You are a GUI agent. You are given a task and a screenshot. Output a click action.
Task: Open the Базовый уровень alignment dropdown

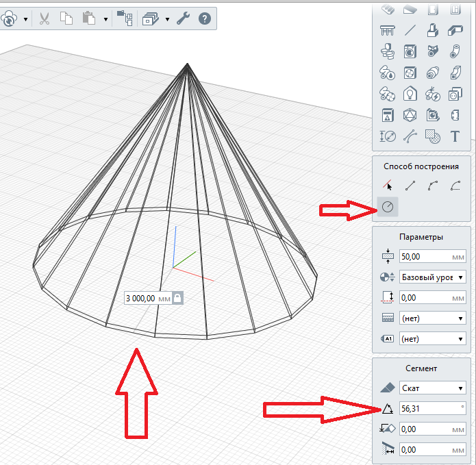click(x=433, y=277)
